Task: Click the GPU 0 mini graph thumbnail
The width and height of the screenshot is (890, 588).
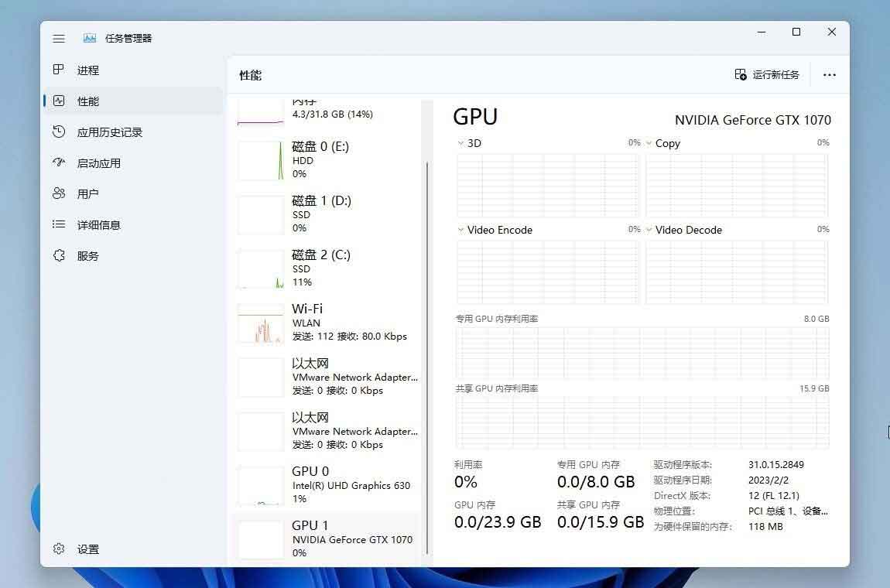Action: tap(261, 486)
